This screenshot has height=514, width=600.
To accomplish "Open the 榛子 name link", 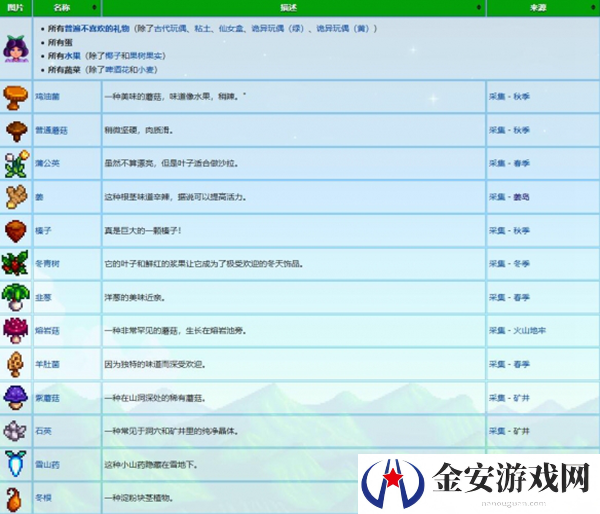I will [43, 231].
